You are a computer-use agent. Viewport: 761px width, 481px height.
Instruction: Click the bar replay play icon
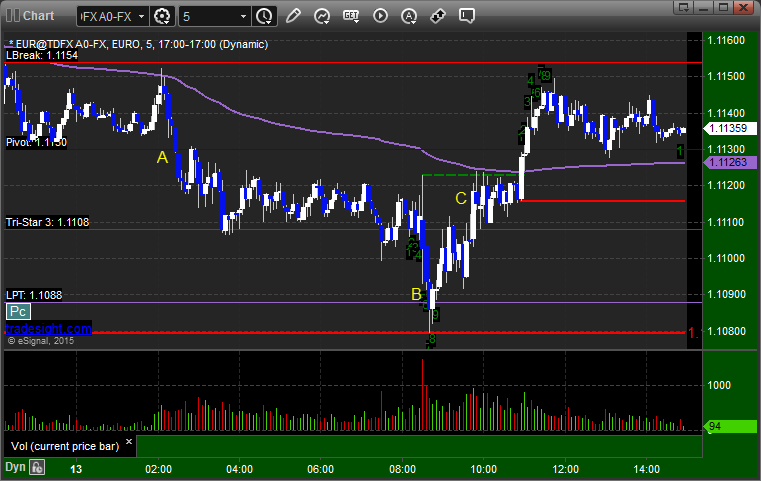point(380,16)
